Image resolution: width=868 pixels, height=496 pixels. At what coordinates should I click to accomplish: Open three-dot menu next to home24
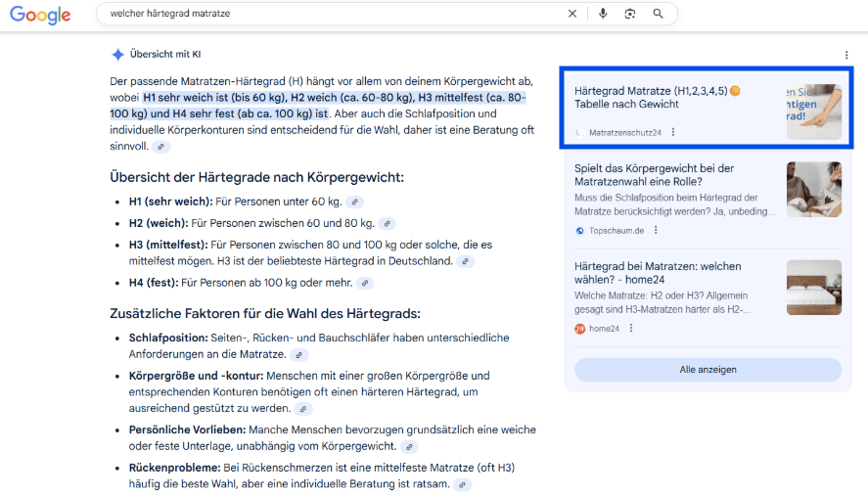point(631,329)
